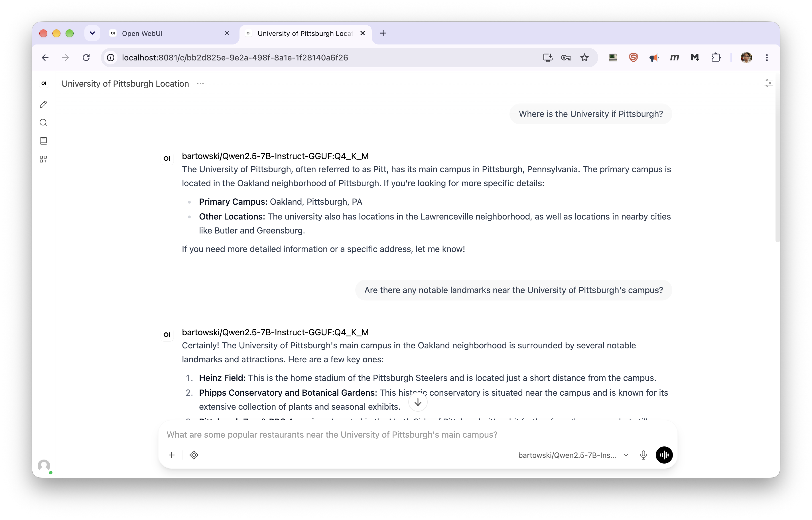Viewport: 812px width, 520px height.
Task: Click the 'Heinz Field' list item
Action: point(427,378)
